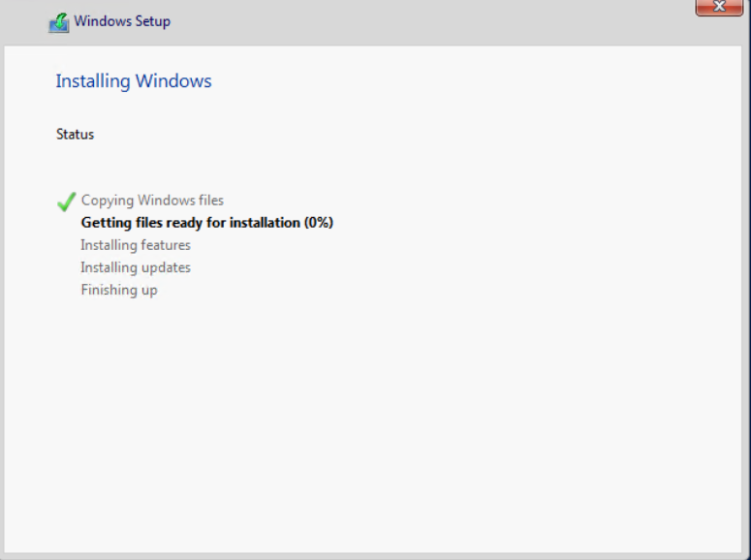Image resolution: width=751 pixels, height=560 pixels.
Task: Click the word "Setup" in the title bar
Action: [x=152, y=21]
